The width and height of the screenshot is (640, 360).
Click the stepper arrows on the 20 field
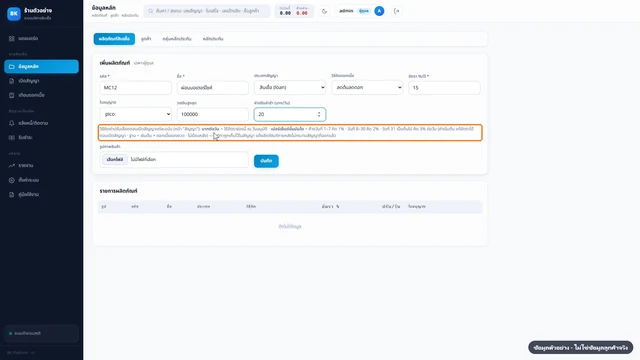[x=319, y=114]
